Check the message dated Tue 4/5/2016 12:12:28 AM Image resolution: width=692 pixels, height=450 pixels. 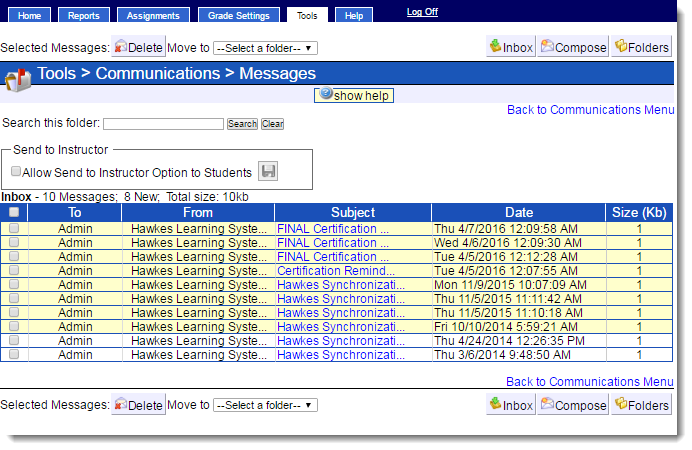coord(14,256)
